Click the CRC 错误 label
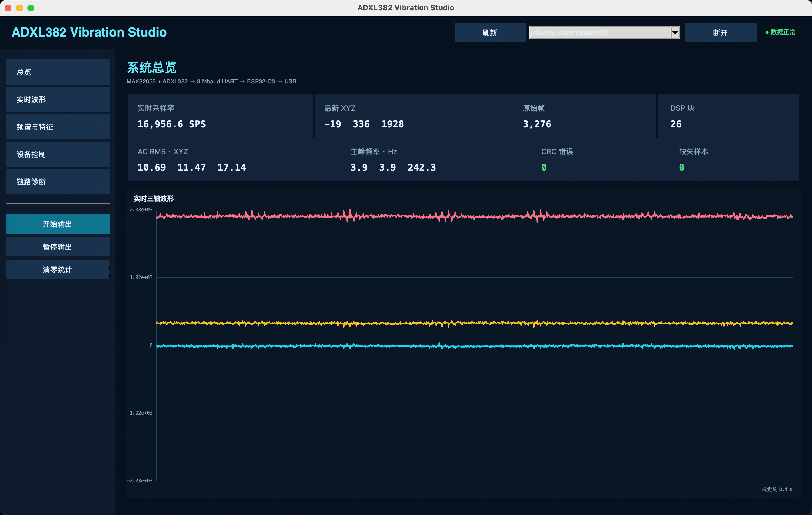 [557, 151]
